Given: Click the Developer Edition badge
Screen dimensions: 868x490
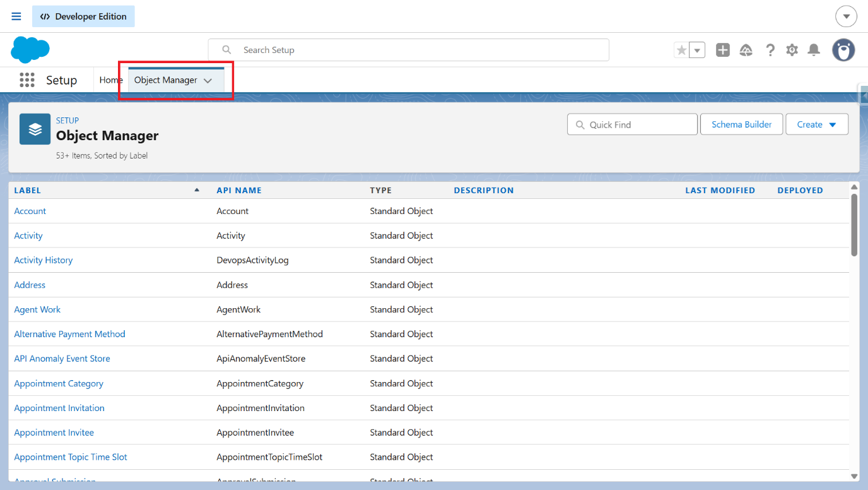Looking at the screenshot, I should (x=83, y=16).
